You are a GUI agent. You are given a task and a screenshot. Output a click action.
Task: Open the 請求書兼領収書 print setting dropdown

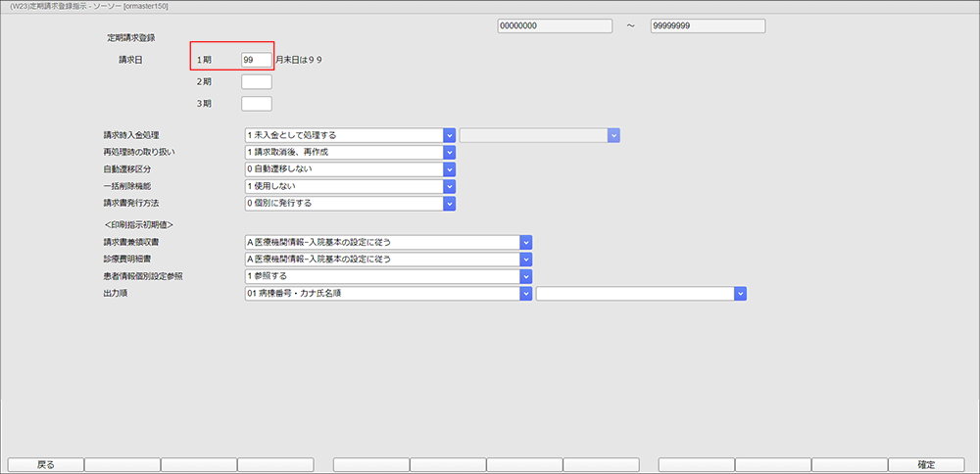[x=525, y=242]
